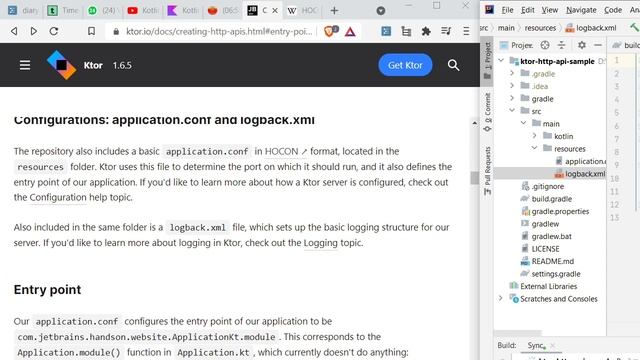Viewport: 640px width, 360px height.
Task: Select logback.xml in project tree
Action: (580, 174)
